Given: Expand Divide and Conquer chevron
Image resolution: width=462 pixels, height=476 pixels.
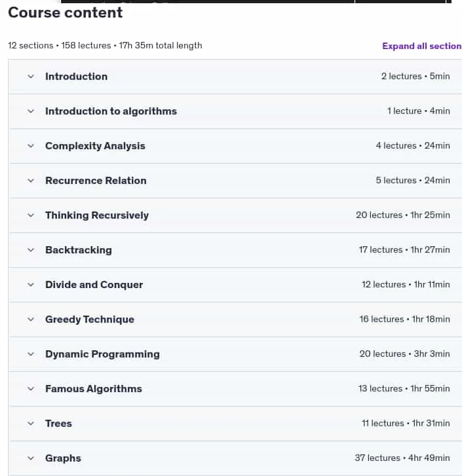Looking at the screenshot, I should click(31, 285).
